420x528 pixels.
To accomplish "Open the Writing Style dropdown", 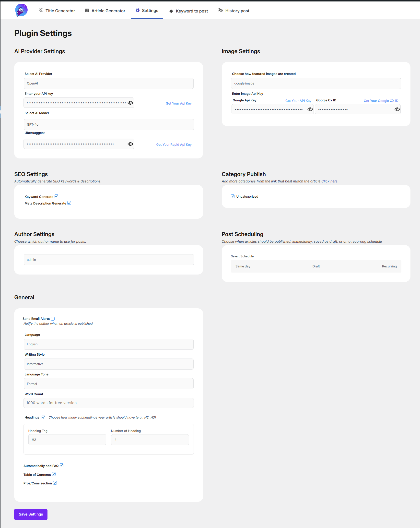I will point(108,364).
